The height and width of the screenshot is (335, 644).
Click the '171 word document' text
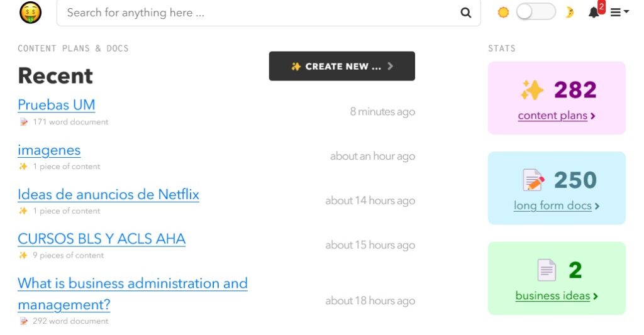point(70,122)
